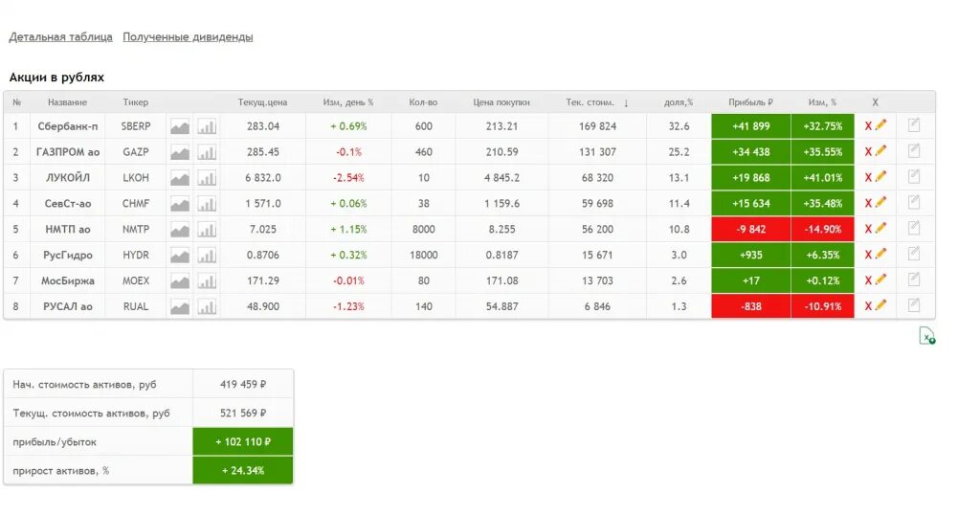Delete the РУСАЛ ао position with red X

point(868,306)
